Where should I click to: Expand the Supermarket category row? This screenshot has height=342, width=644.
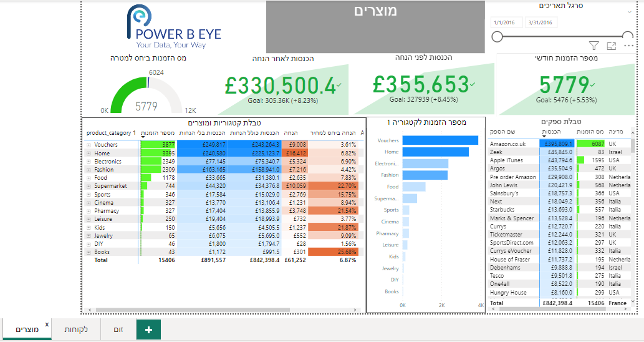[x=89, y=186]
